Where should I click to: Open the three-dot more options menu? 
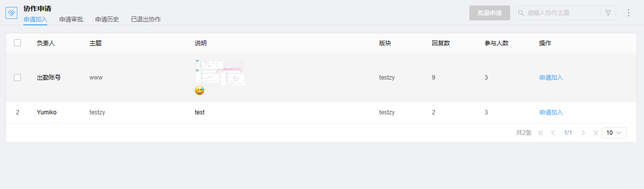pos(629,13)
